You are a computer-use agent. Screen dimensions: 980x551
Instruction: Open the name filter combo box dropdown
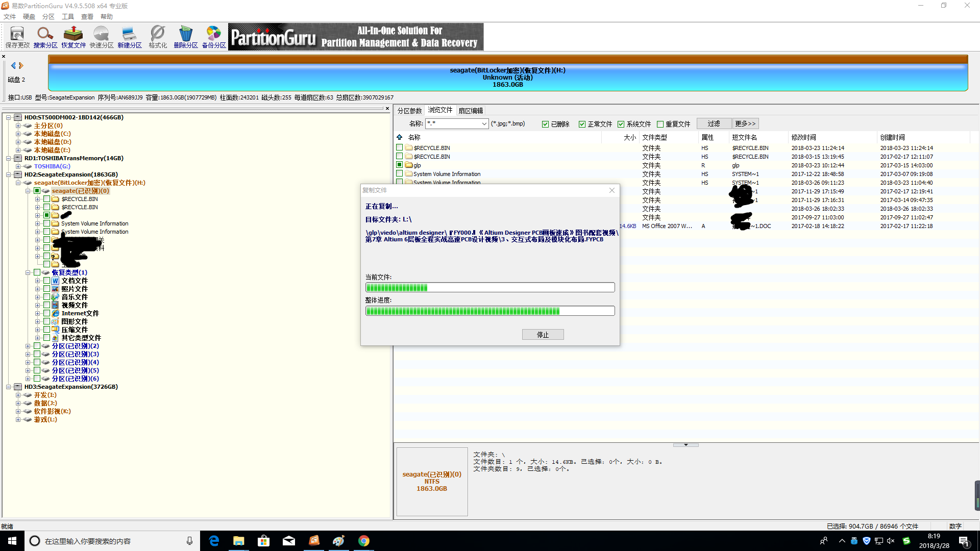tap(484, 123)
